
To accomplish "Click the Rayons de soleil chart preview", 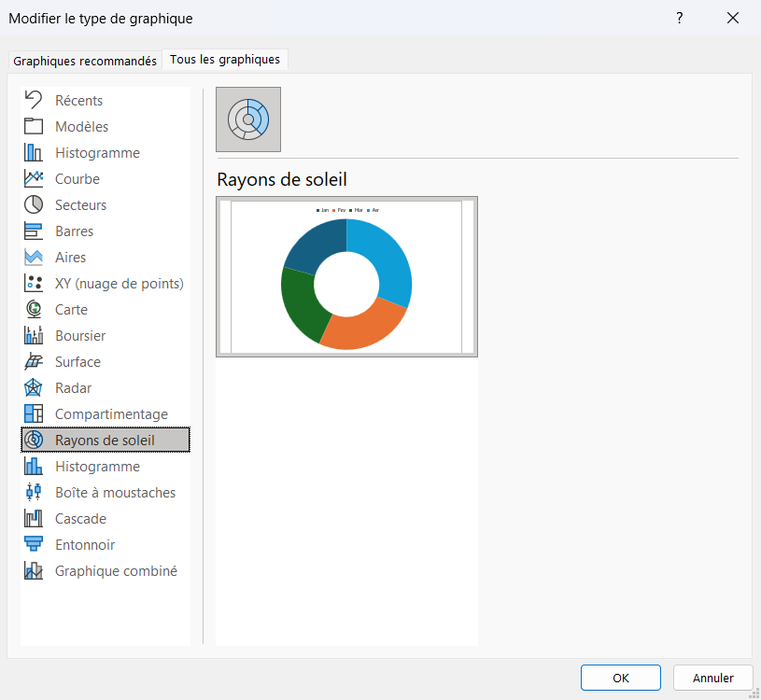I will [346, 276].
